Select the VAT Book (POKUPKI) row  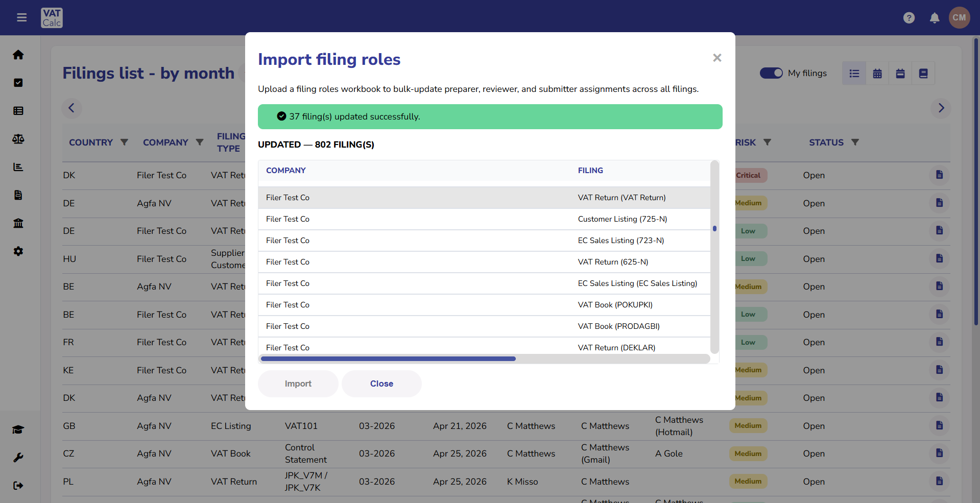[x=484, y=305]
